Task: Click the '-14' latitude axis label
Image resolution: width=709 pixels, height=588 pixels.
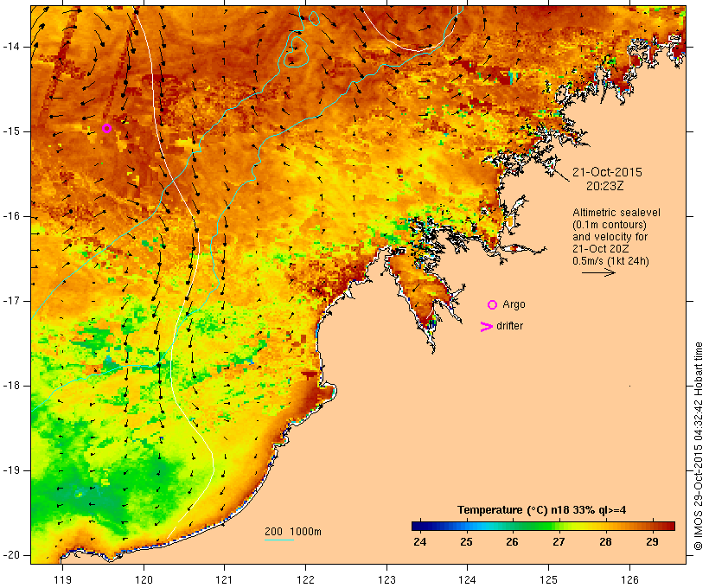Action: click(10, 47)
